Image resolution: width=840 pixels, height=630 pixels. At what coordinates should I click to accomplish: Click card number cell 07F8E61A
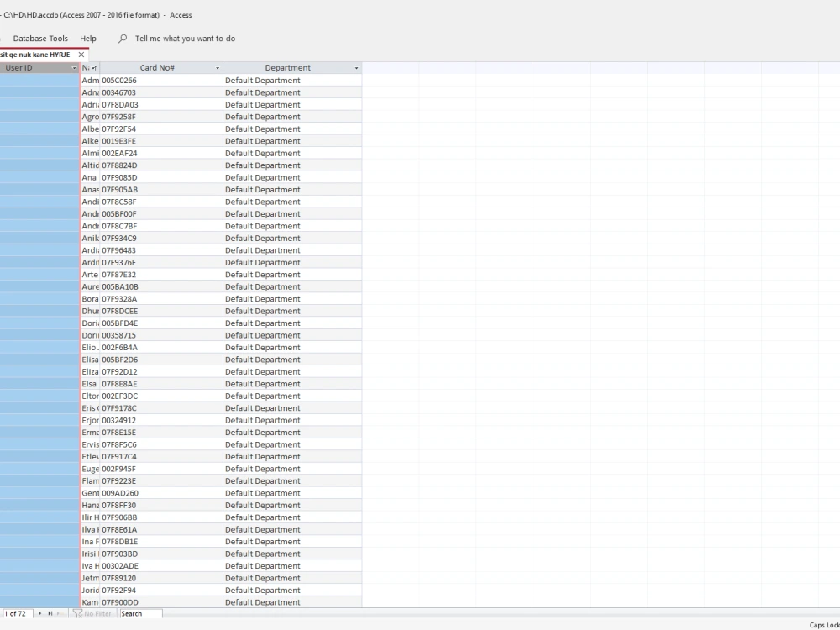(x=161, y=530)
